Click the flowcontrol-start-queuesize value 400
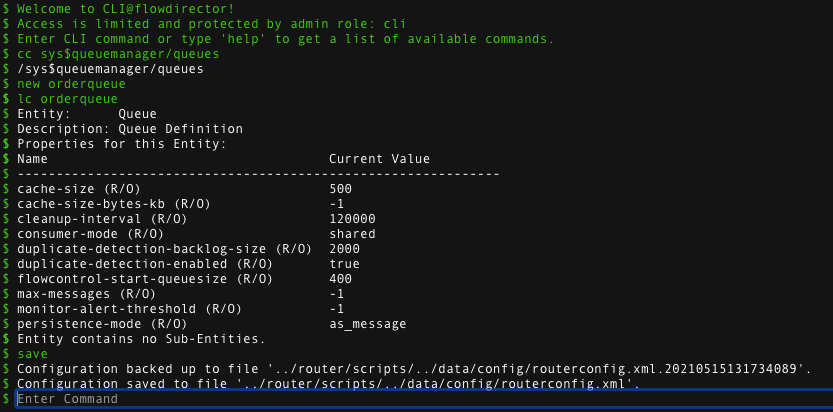The height and width of the screenshot is (412, 833). 340,279
